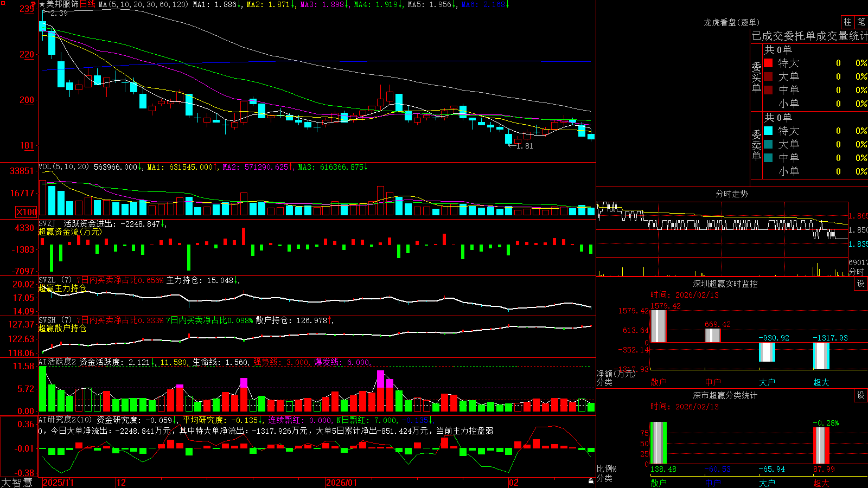Click the 主力持仓: 15.048 reading
Viewport: 868px width, 488px height.
pos(200,280)
